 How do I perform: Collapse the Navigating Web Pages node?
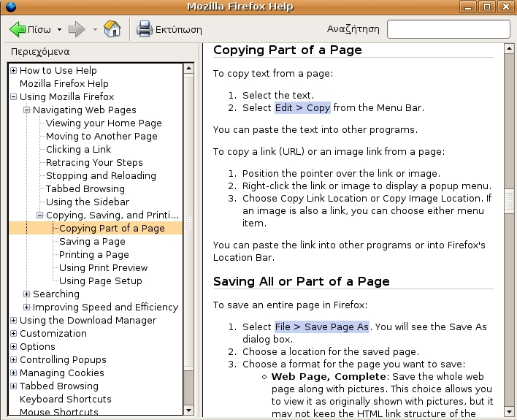click(27, 110)
